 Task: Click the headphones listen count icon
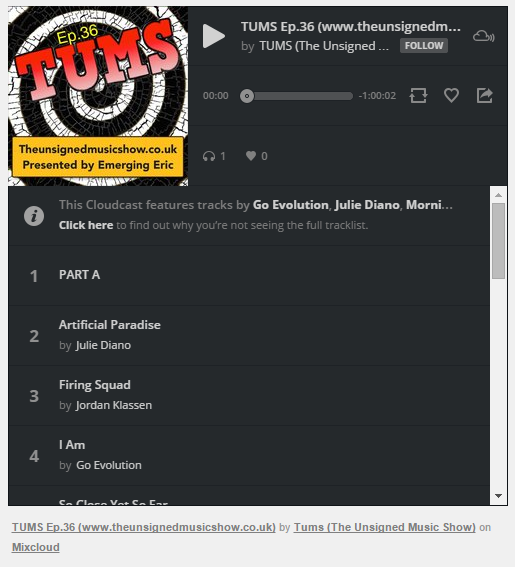point(209,156)
